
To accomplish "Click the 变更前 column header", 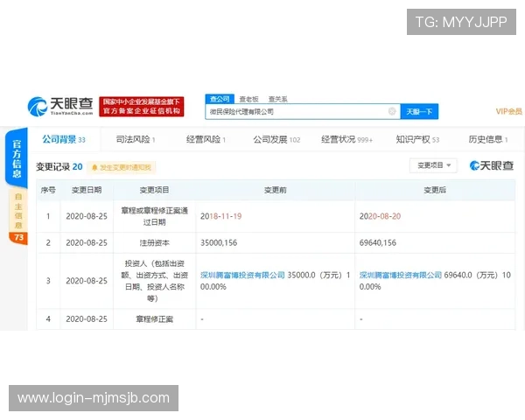I will 276,190.
